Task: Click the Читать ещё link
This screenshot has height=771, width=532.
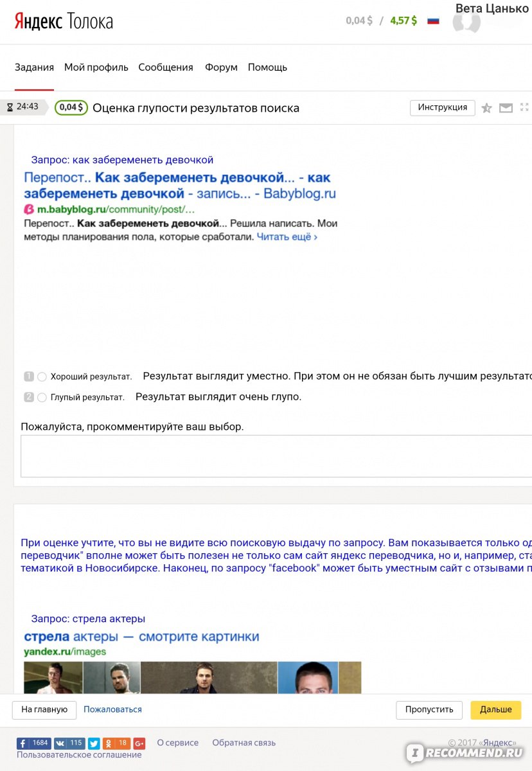Action: [x=287, y=237]
